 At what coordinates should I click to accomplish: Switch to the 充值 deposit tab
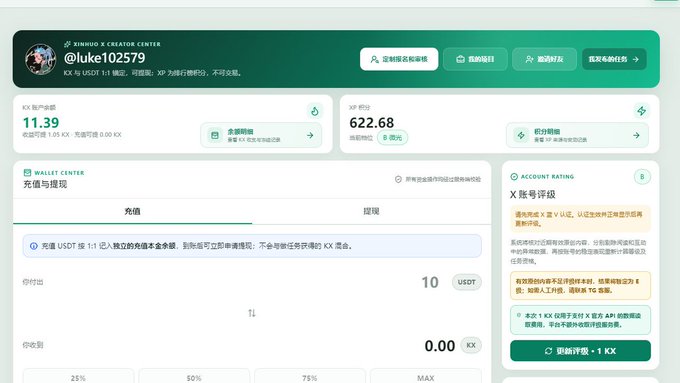[x=132, y=211]
